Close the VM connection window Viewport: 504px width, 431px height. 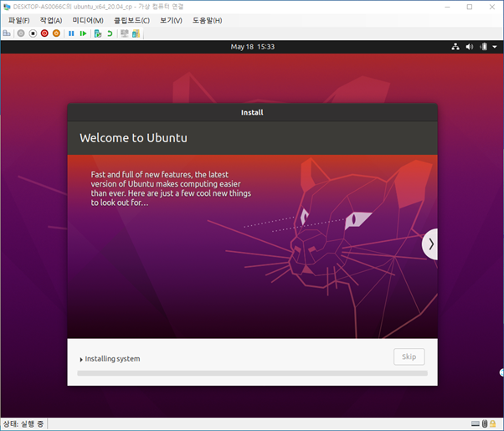492,7
